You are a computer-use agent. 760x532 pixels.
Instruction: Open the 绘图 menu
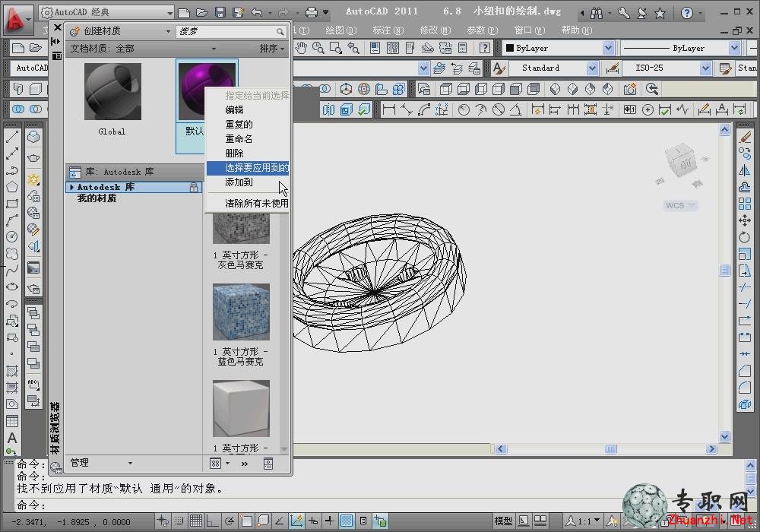[x=341, y=30]
